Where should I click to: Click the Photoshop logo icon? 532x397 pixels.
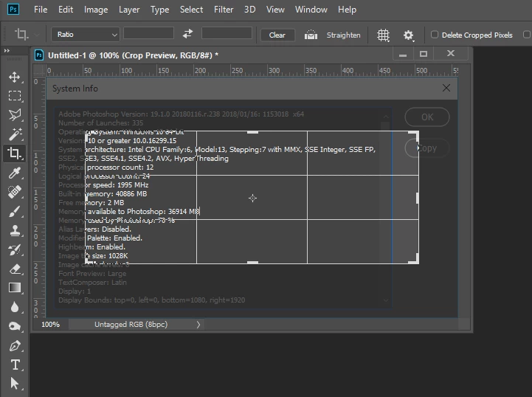pos(13,9)
